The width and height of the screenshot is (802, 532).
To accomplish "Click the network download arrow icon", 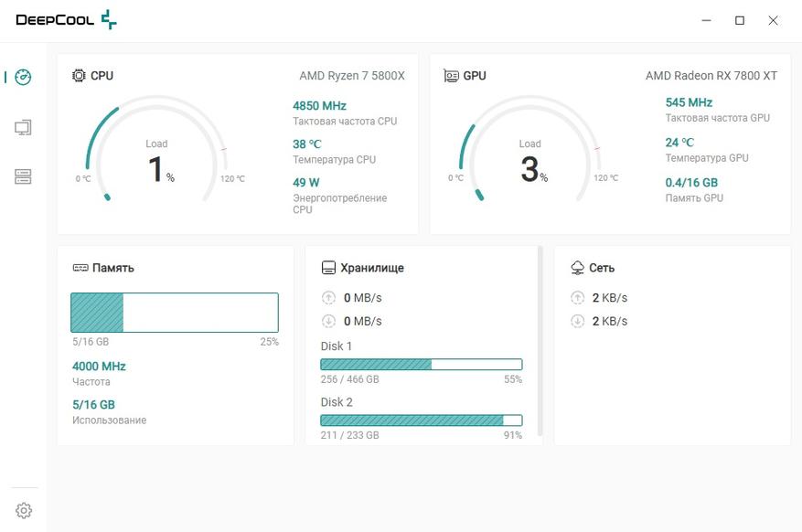I will coord(577,321).
